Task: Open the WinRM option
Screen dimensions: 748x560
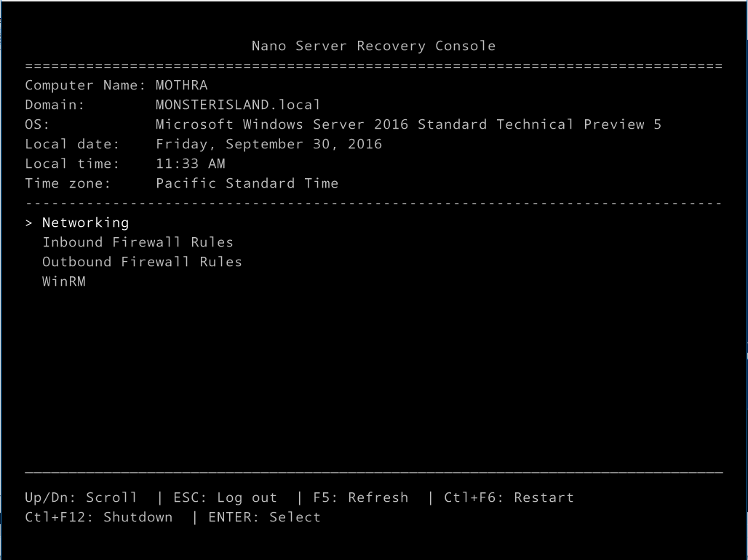Action: click(x=64, y=281)
